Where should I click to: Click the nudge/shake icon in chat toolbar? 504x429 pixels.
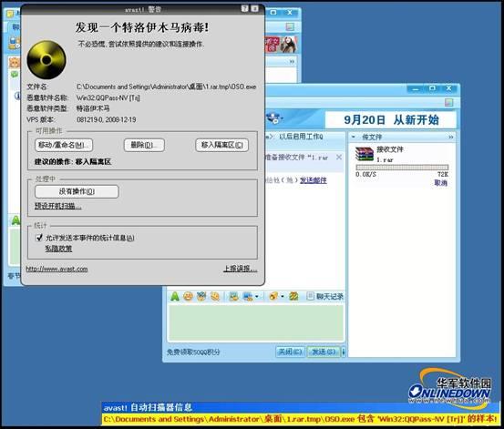pyautogui.click(x=215, y=296)
